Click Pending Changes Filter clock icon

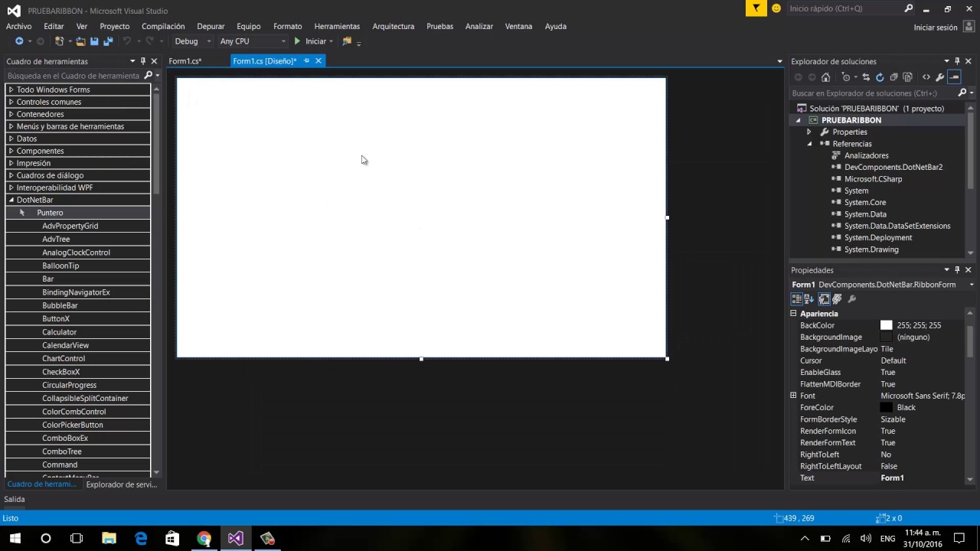[847, 77]
